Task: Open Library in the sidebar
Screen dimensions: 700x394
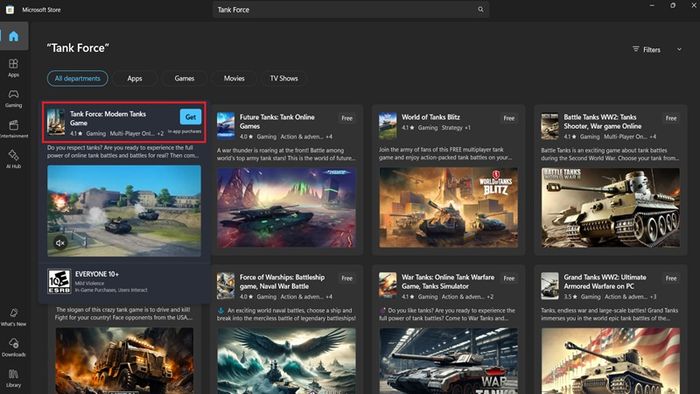Action: coord(13,378)
